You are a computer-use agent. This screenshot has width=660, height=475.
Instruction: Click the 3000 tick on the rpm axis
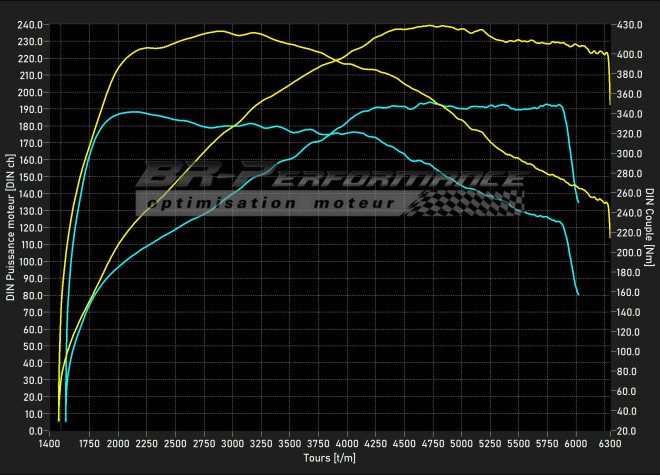[x=232, y=442]
